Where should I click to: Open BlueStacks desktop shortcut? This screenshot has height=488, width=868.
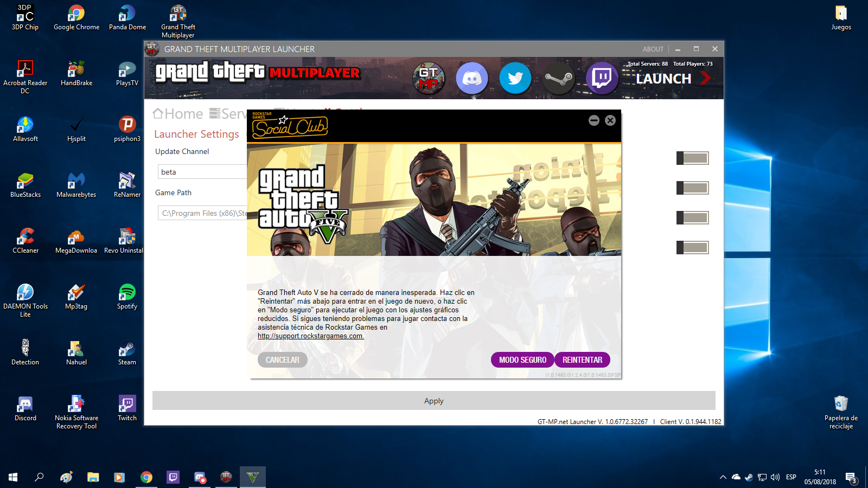point(25,185)
